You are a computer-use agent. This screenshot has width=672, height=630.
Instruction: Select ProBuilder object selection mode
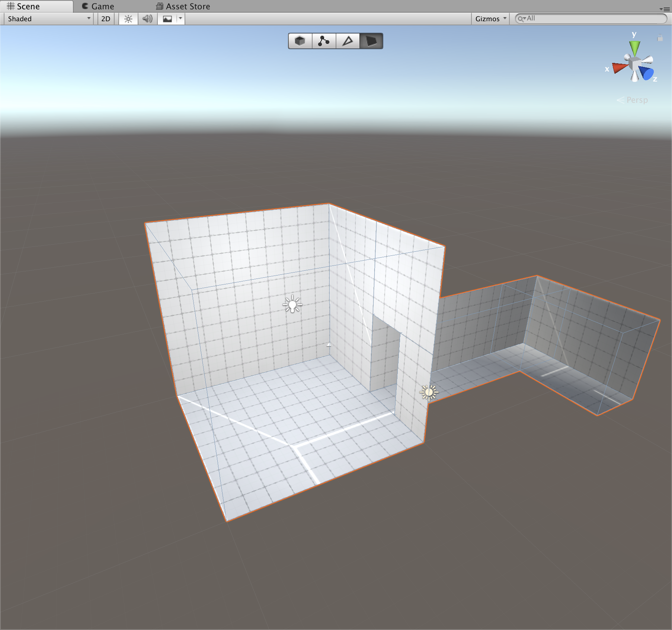coord(300,41)
